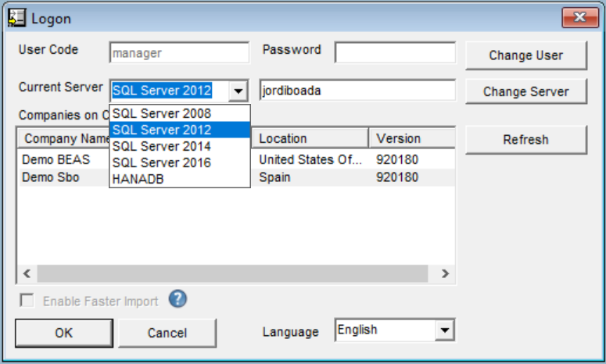606x364 pixels.
Task: Click the Change Server button
Action: point(526,91)
